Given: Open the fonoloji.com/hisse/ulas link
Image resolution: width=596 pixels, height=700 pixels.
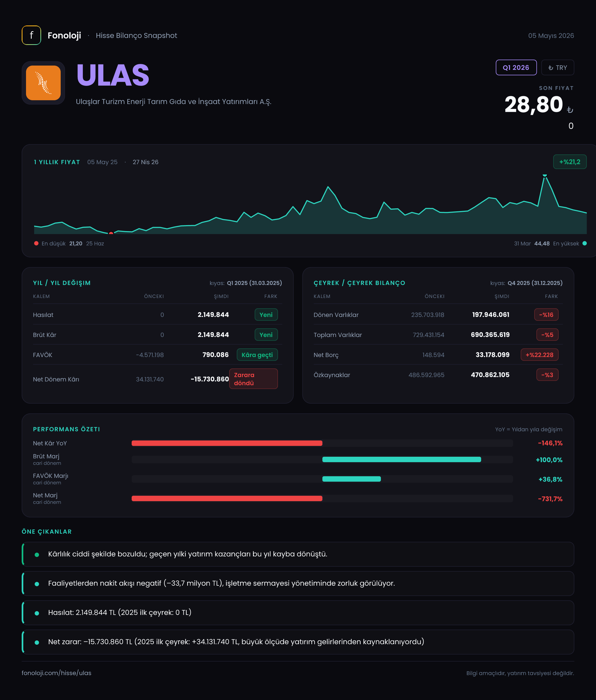Looking at the screenshot, I should tap(56, 673).
